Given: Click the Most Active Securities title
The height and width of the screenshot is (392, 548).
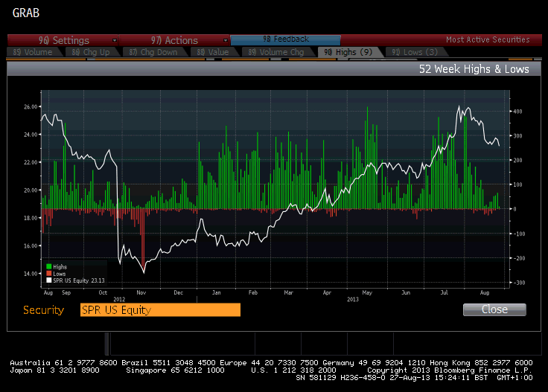Looking at the screenshot, I should pyautogui.click(x=488, y=39).
